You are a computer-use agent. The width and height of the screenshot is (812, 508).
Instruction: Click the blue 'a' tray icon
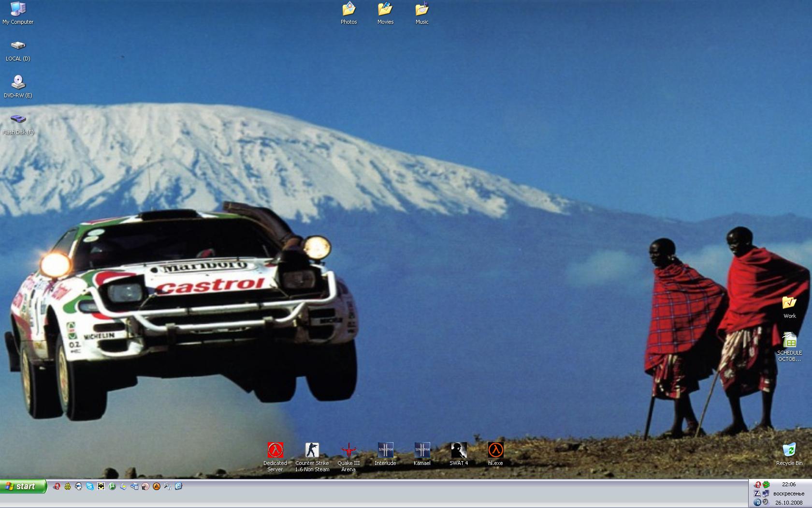click(757, 502)
